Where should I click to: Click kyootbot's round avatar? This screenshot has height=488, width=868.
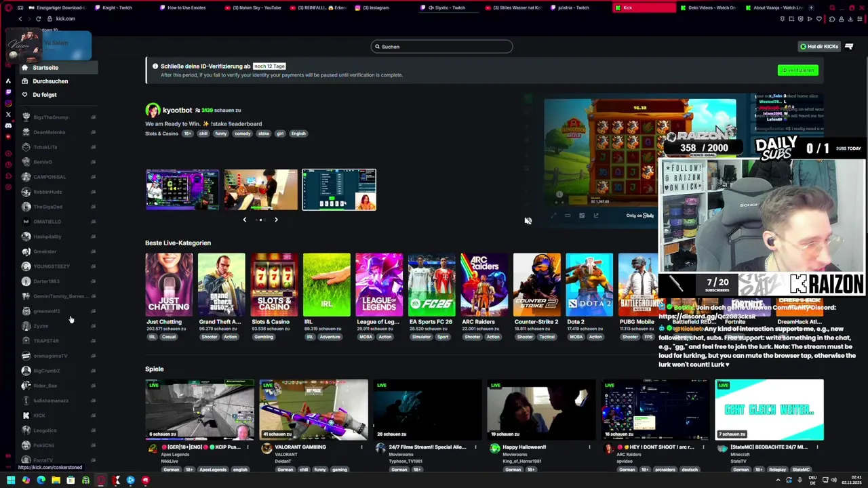[153, 110]
